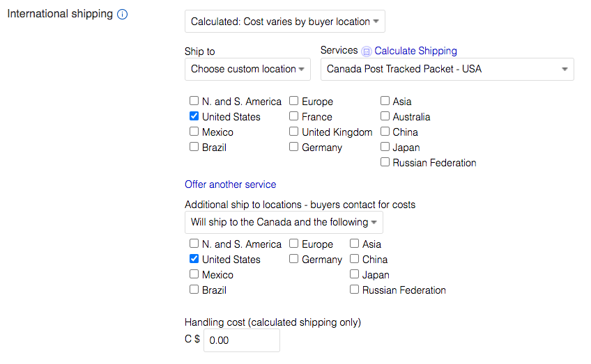Check the United Kingdom checkbox

click(x=293, y=132)
